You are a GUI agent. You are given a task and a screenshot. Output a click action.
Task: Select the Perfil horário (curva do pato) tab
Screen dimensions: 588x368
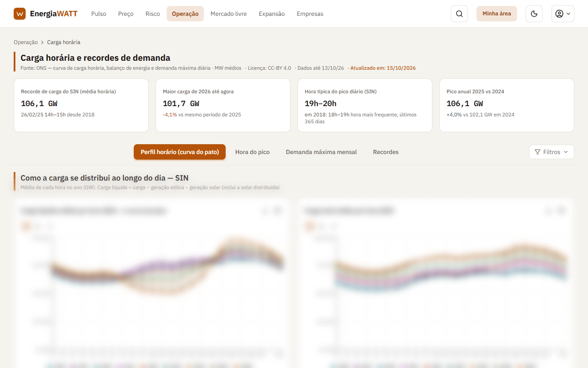[179, 152]
